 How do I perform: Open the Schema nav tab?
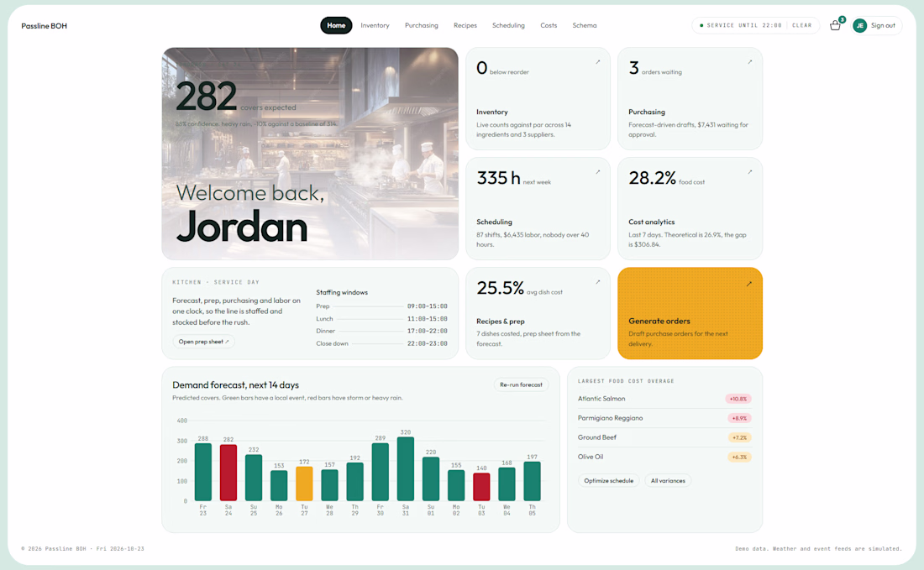tap(585, 25)
